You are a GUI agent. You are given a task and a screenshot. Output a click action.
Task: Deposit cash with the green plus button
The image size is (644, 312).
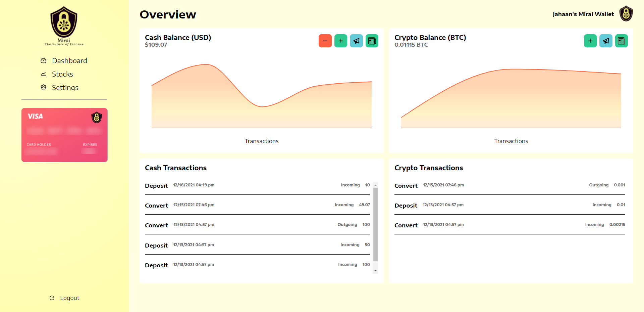click(341, 41)
